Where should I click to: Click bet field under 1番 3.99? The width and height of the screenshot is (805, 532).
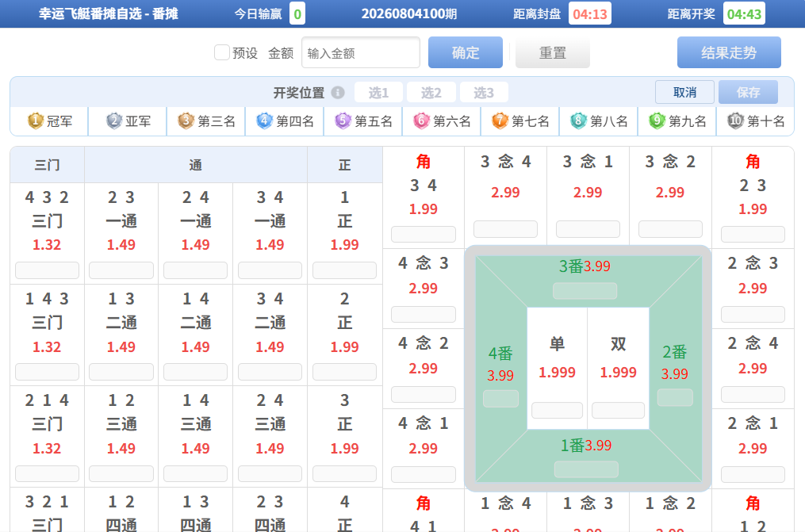pos(586,469)
